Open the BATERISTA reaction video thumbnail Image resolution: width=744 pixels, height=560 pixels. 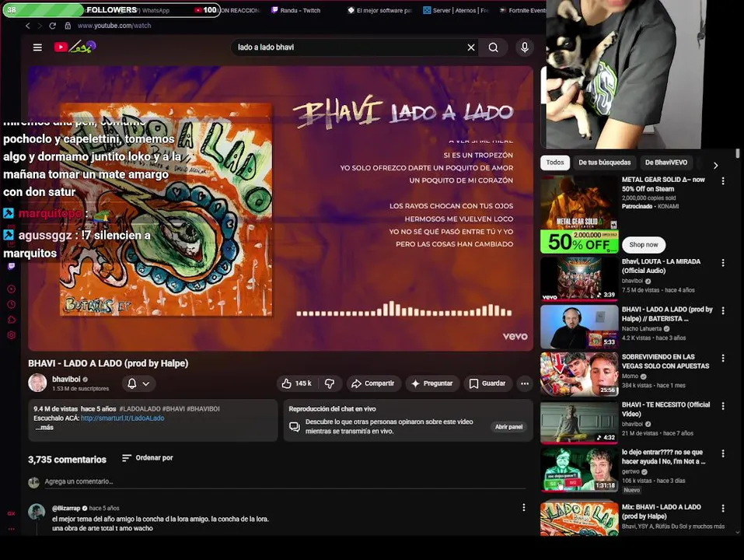point(579,327)
